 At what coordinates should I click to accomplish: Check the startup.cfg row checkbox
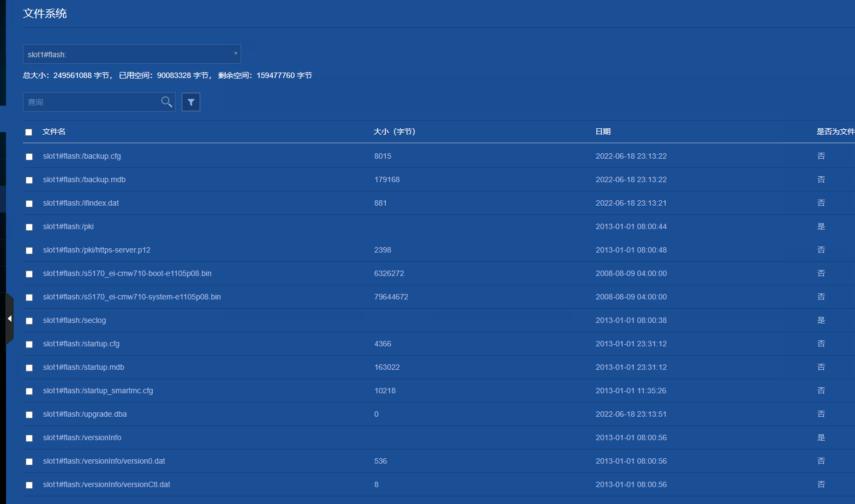(29, 344)
